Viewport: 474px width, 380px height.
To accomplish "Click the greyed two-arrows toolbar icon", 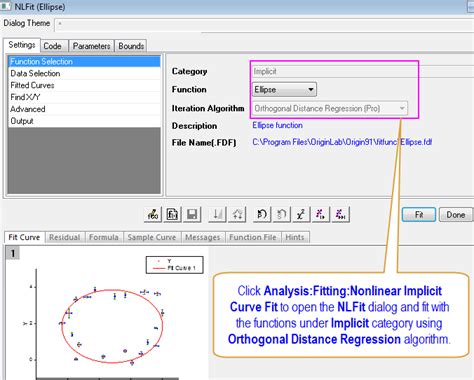I will point(237,214).
